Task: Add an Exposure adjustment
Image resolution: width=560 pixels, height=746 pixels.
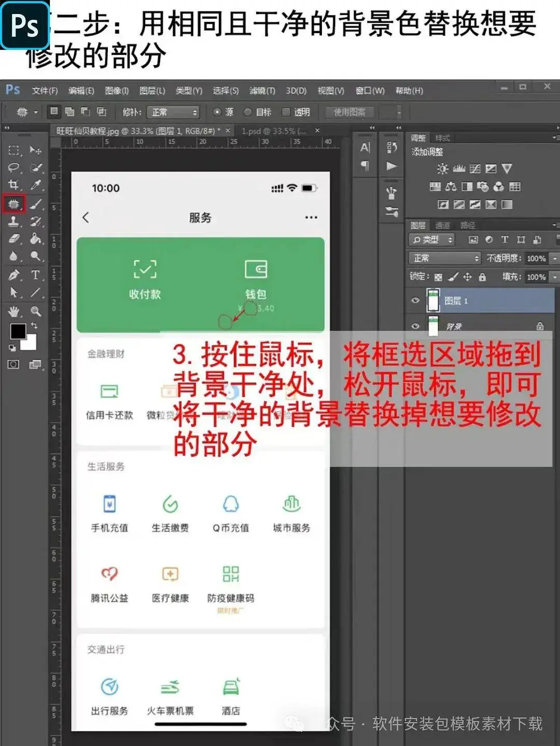Action: pos(491,168)
